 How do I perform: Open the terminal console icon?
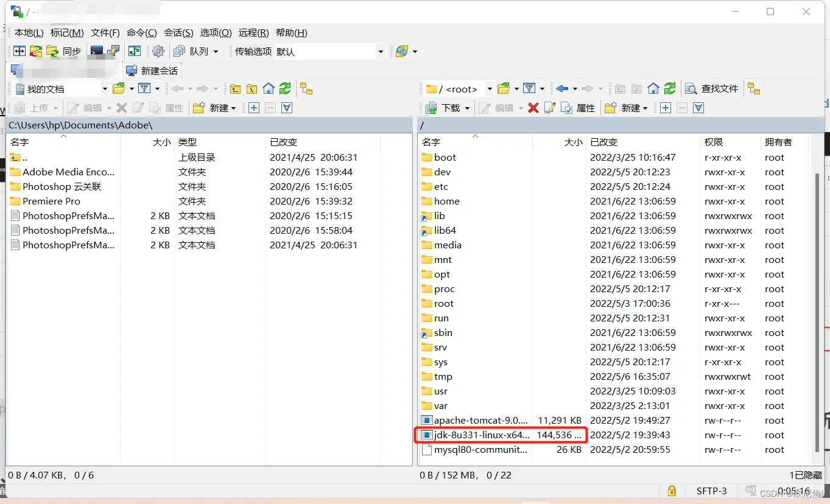click(96, 51)
